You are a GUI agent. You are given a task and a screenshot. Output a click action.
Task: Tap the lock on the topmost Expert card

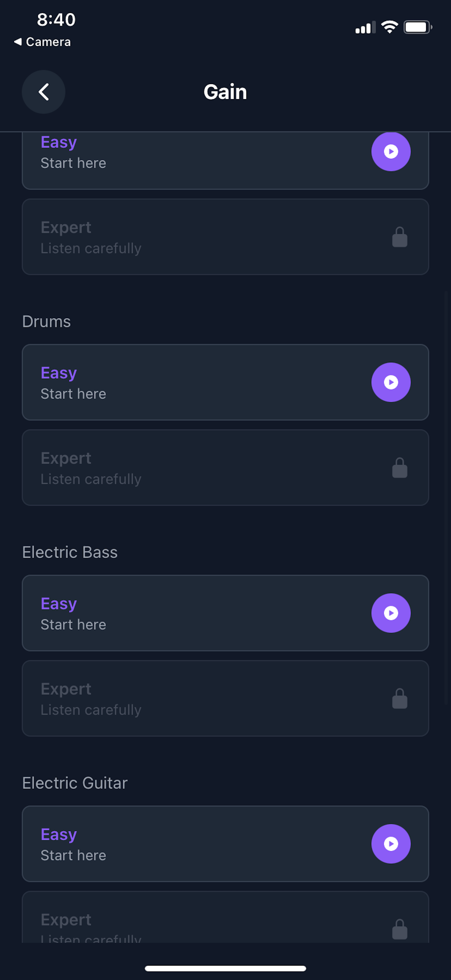click(400, 237)
